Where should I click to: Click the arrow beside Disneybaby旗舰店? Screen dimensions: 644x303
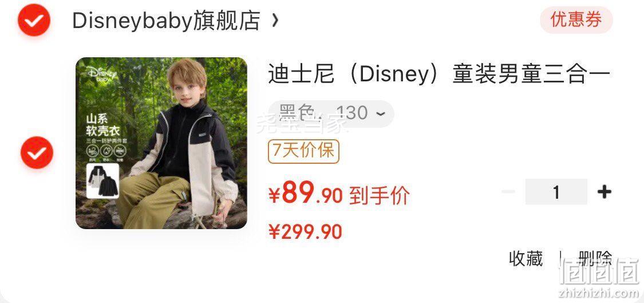(x=275, y=20)
